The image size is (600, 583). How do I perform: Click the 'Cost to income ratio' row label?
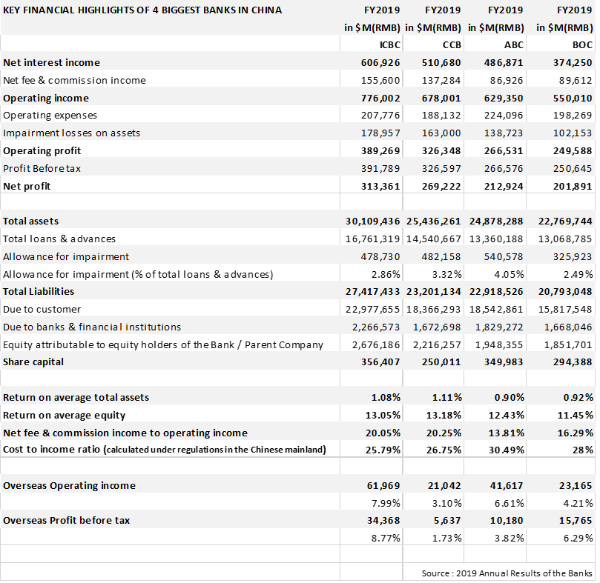click(x=165, y=449)
